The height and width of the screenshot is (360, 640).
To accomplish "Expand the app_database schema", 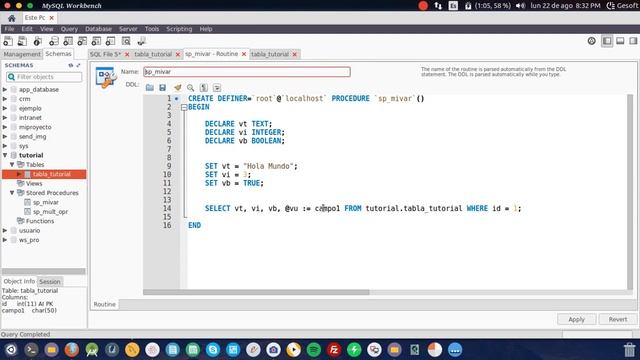I will [5, 89].
